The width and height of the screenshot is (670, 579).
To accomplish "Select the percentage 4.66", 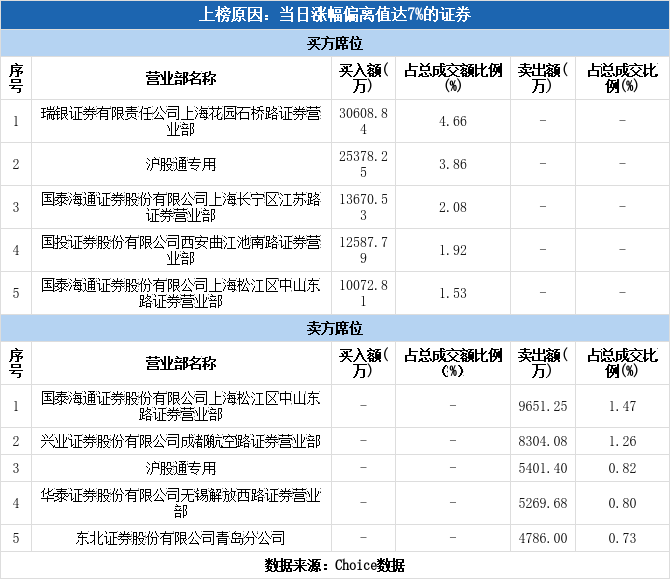I will tap(453, 121).
